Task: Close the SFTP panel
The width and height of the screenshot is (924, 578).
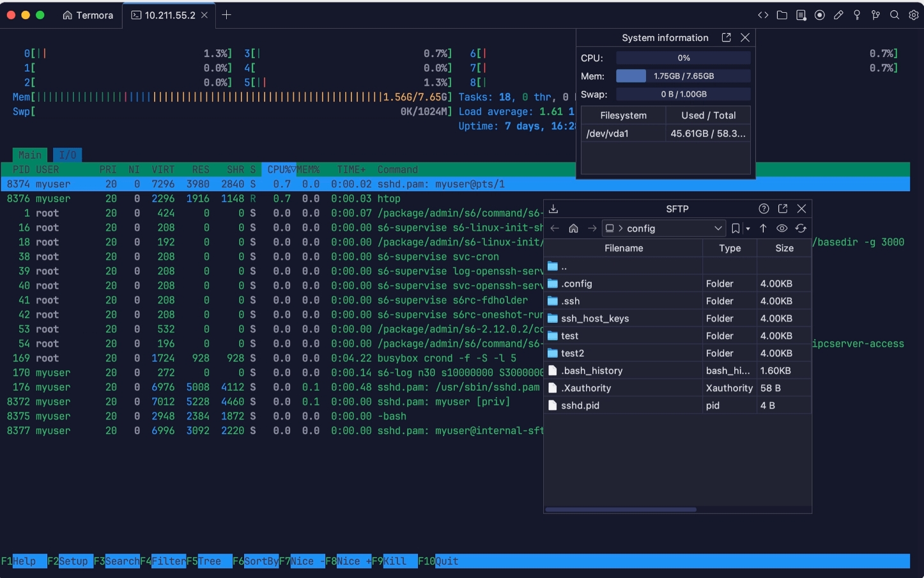Action: click(801, 208)
